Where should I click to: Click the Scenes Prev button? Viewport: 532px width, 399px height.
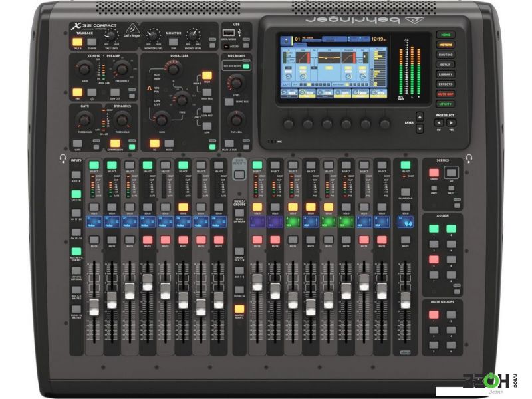tap(434, 188)
